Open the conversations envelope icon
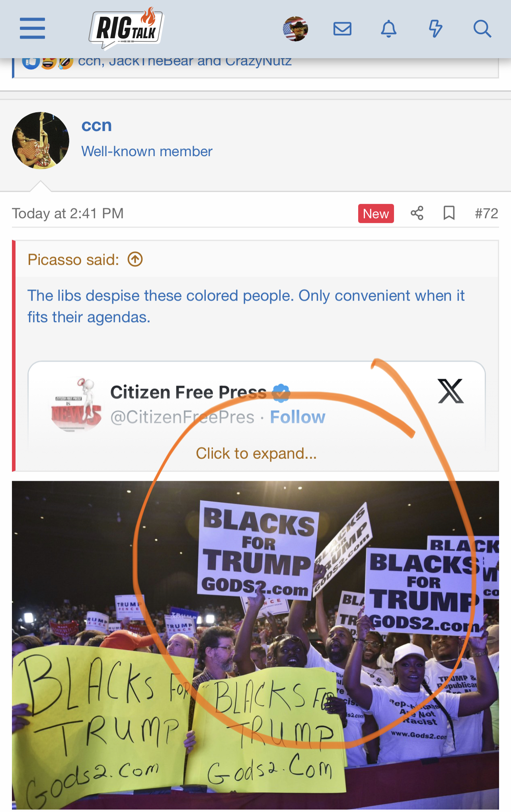This screenshot has width=511, height=812. (x=342, y=29)
